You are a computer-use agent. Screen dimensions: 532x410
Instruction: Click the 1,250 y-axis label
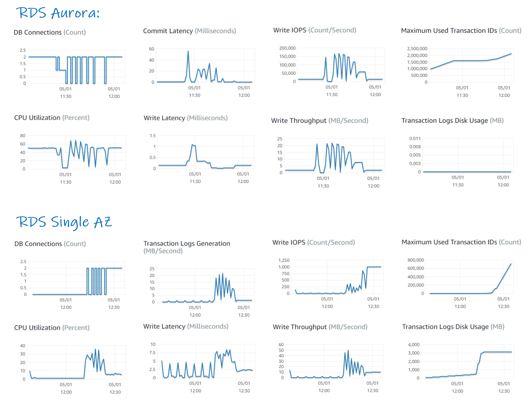click(284, 260)
